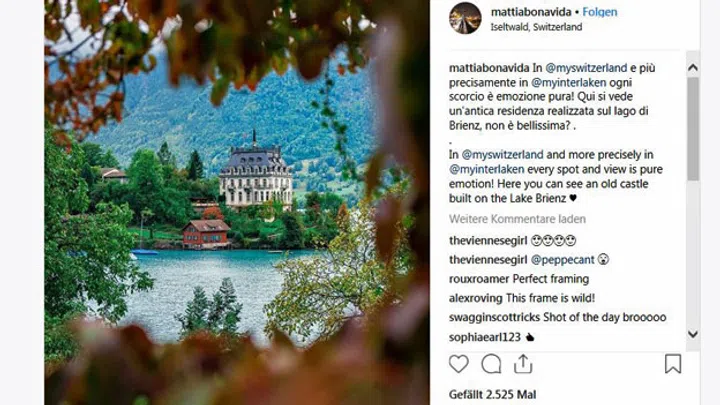Open the @peppecant mention in the comments
Screen dimensions: 720x405
562,260
